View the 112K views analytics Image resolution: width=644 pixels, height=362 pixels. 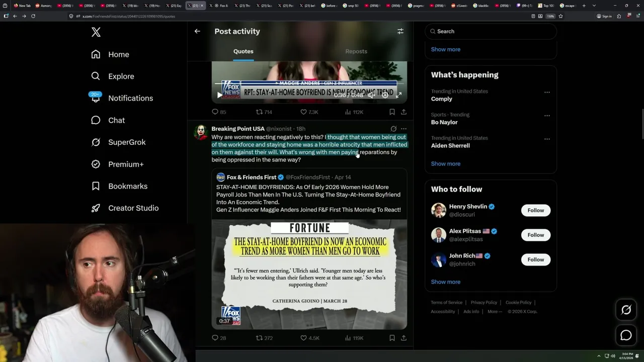(354, 112)
